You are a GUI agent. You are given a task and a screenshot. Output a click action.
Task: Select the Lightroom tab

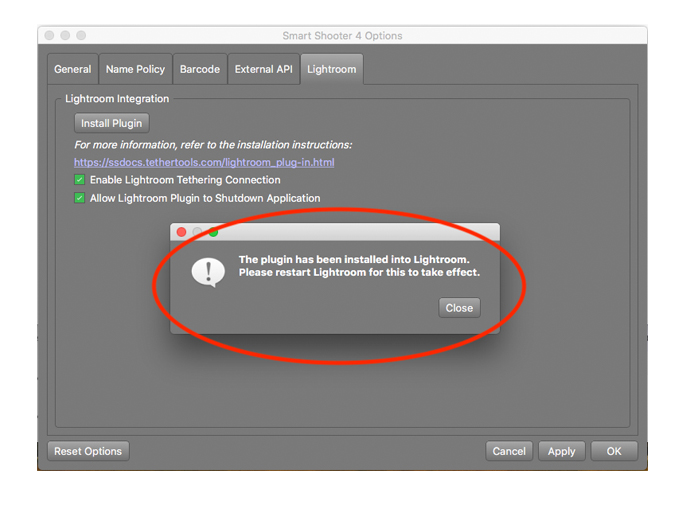[332, 69]
